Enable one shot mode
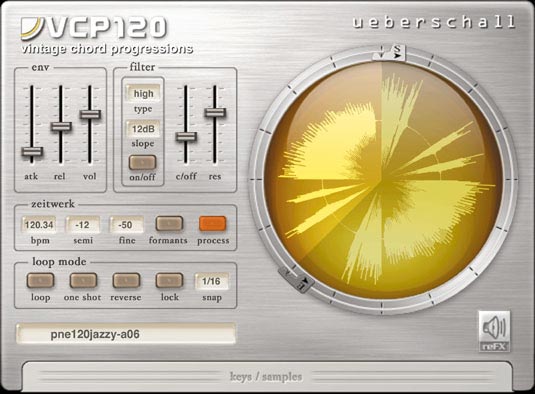 pos(83,280)
